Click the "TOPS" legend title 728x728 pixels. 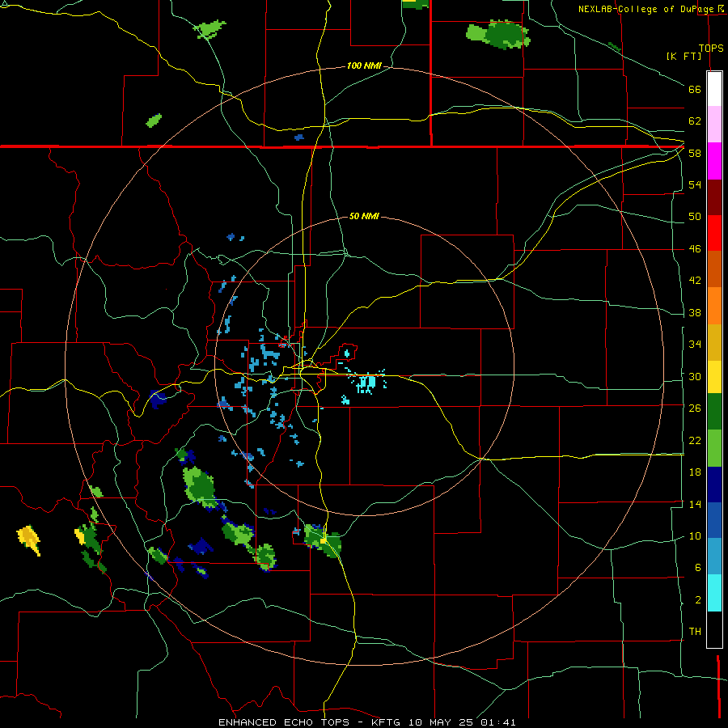coord(711,48)
